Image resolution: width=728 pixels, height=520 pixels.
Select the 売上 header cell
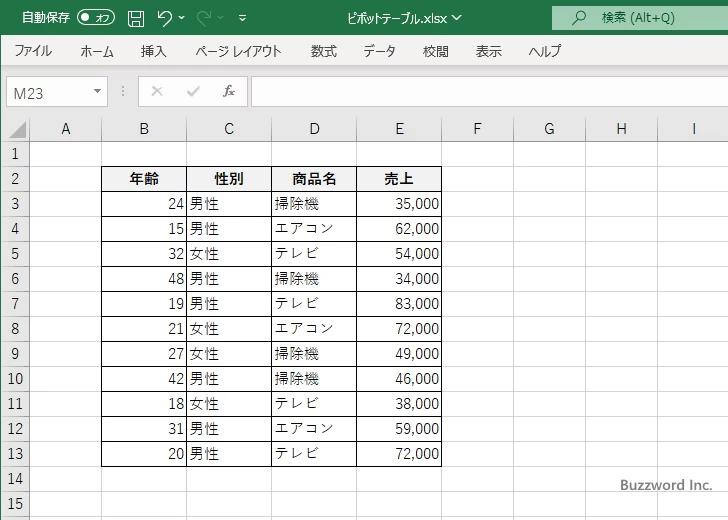[399, 179]
